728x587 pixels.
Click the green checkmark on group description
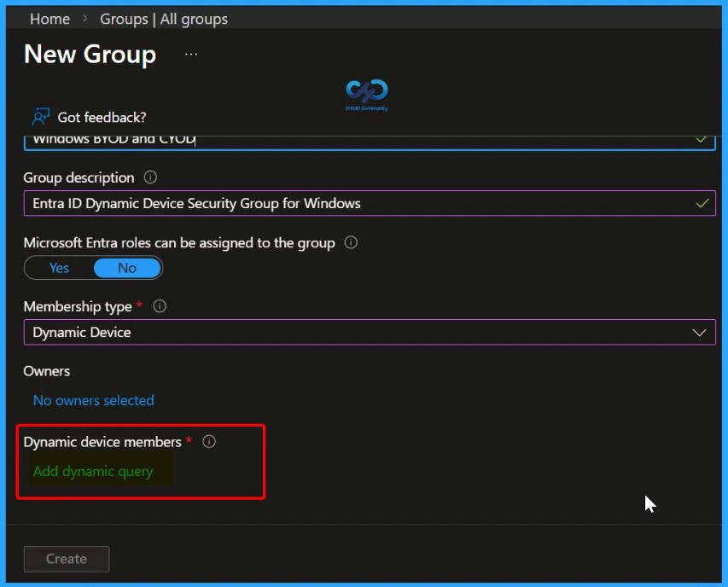702,203
